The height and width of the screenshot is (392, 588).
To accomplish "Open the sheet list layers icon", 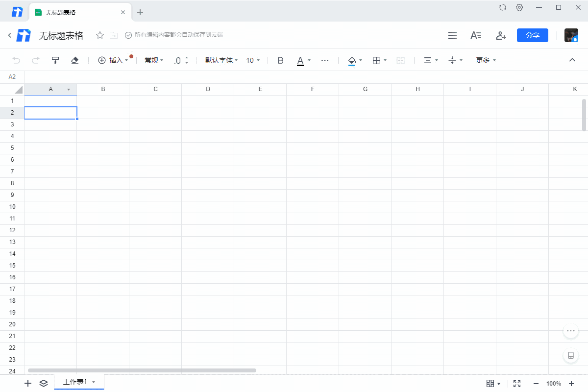I will 44,383.
